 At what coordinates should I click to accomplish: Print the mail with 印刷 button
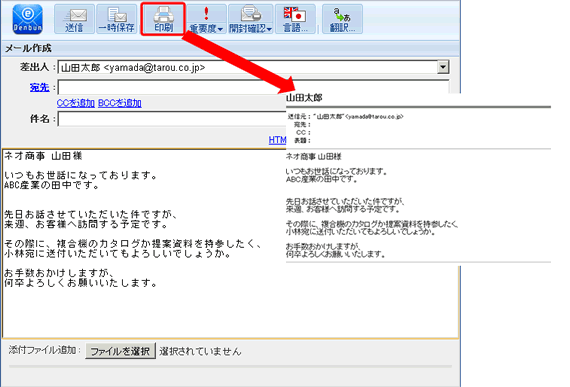click(x=163, y=19)
